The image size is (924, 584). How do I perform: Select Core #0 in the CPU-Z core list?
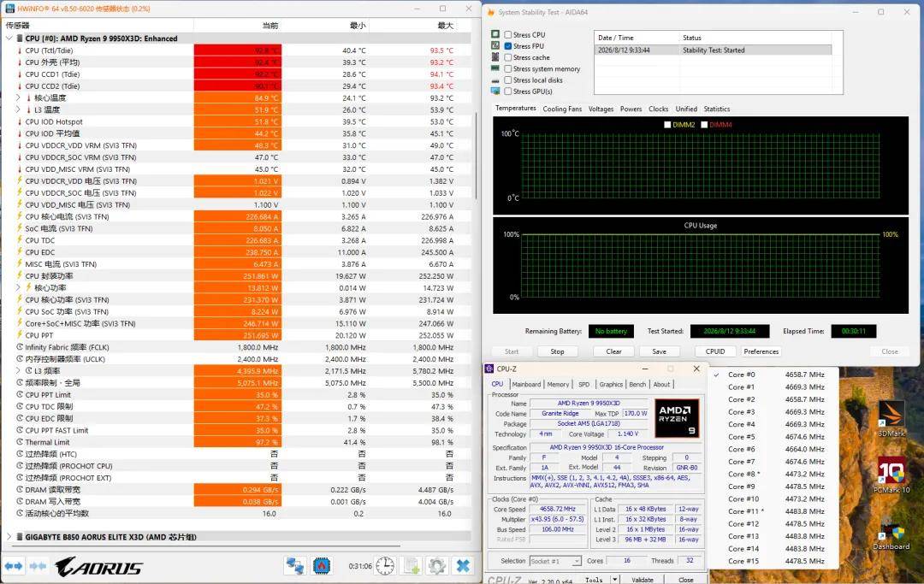[773, 375]
